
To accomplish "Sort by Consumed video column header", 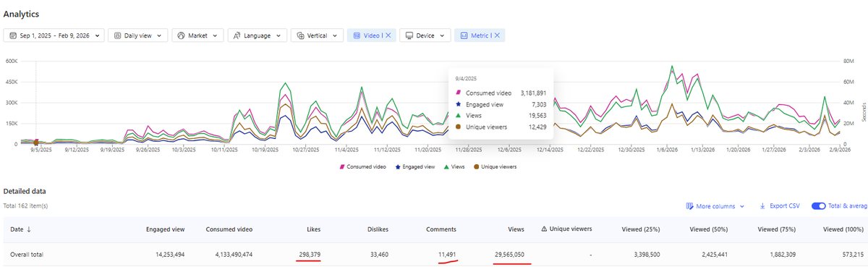I will (229, 229).
